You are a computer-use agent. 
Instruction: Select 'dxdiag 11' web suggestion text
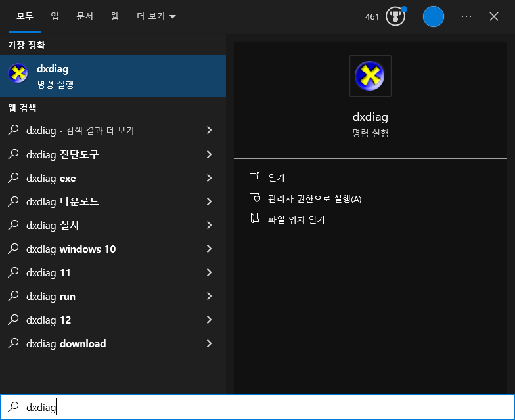pyautogui.click(x=49, y=273)
